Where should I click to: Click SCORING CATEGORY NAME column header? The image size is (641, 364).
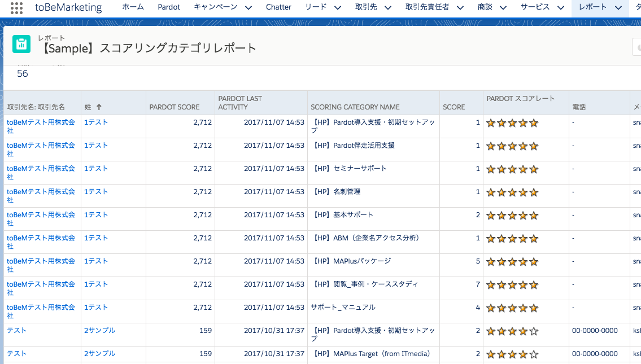[x=355, y=107]
